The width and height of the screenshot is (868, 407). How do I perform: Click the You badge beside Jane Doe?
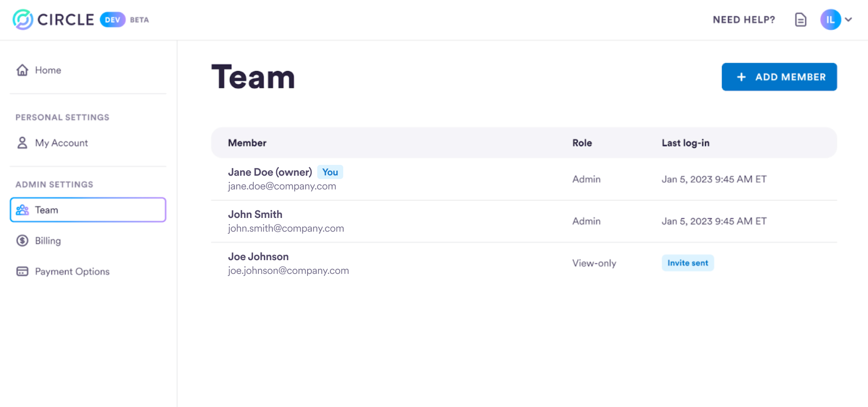(330, 172)
